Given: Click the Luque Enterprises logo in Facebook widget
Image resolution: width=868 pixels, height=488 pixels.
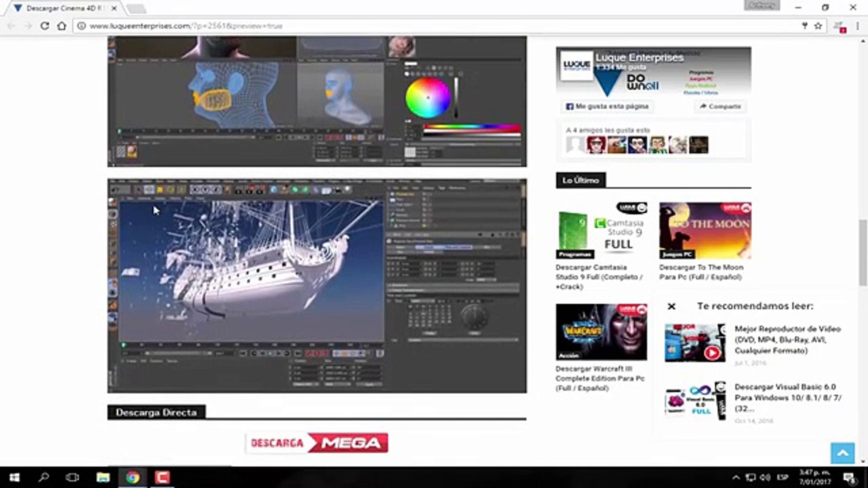Looking at the screenshot, I should (x=576, y=66).
